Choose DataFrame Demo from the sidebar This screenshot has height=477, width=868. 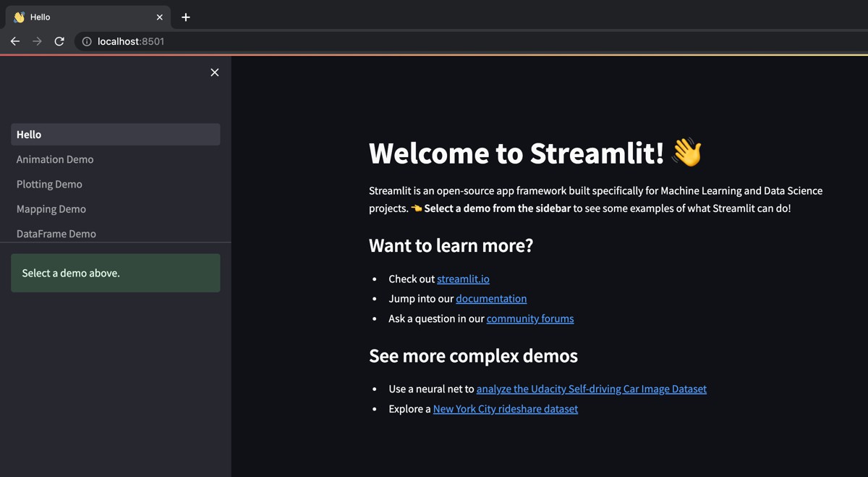[56, 233]
